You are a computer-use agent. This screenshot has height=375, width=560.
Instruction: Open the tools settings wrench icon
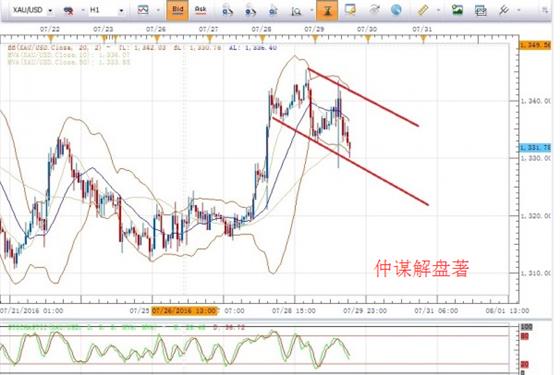[504, 10]
